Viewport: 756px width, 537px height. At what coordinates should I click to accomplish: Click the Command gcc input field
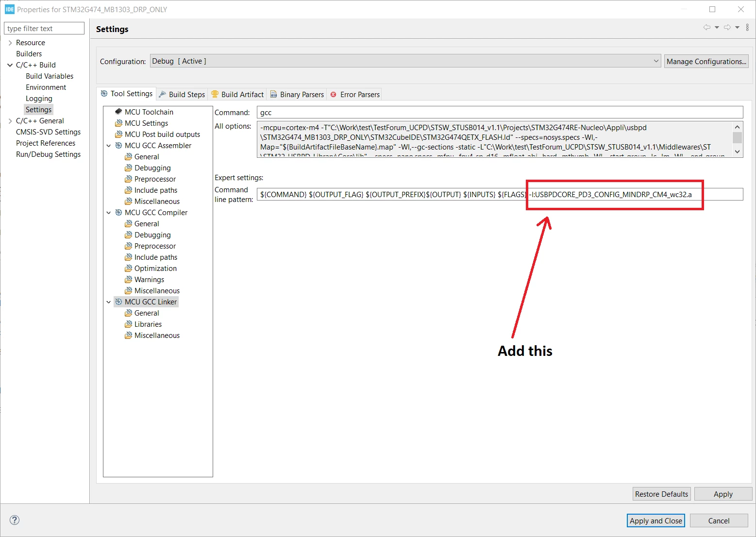click(500, 112)
